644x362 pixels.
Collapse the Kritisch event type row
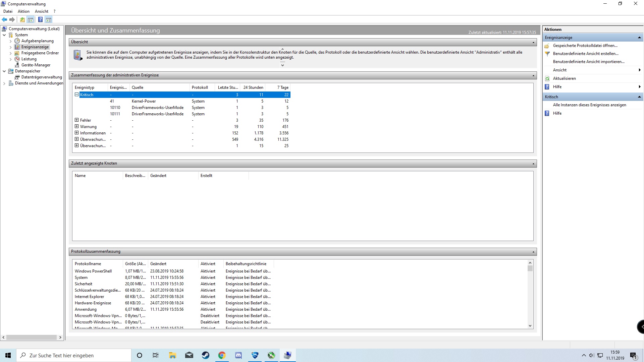click(x=76, y=95)
